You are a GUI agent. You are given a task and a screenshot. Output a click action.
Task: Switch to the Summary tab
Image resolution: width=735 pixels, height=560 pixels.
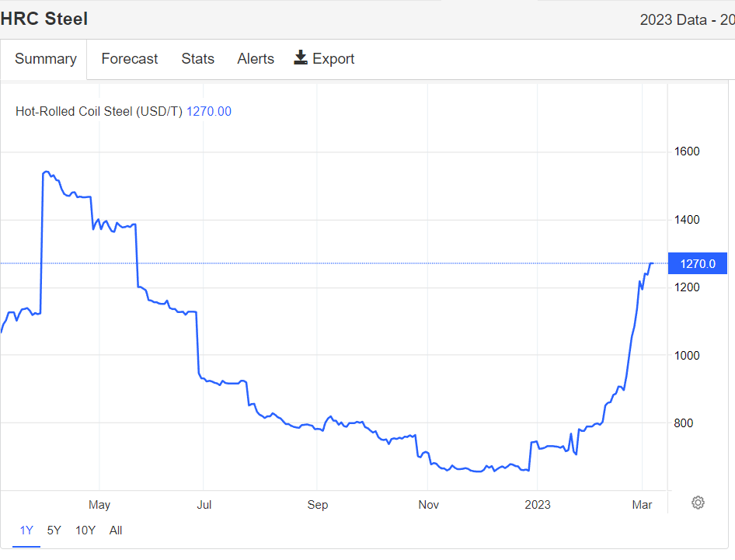(46, 59)
